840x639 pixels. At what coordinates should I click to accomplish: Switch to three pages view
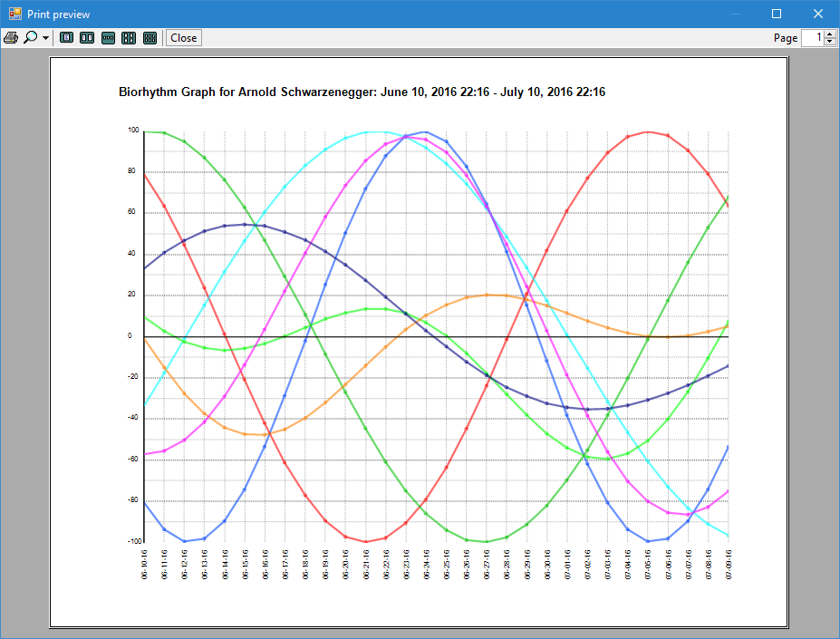[x=108, y=37]
